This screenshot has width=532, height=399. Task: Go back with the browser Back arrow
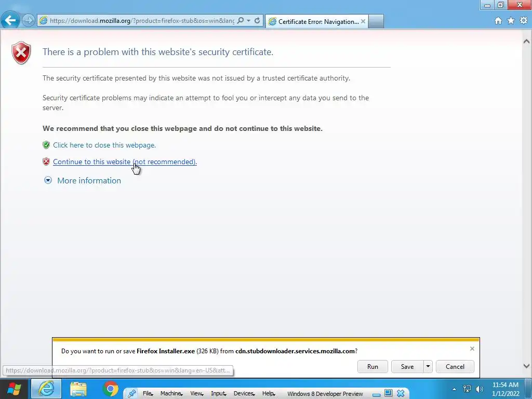pos(10,20)
